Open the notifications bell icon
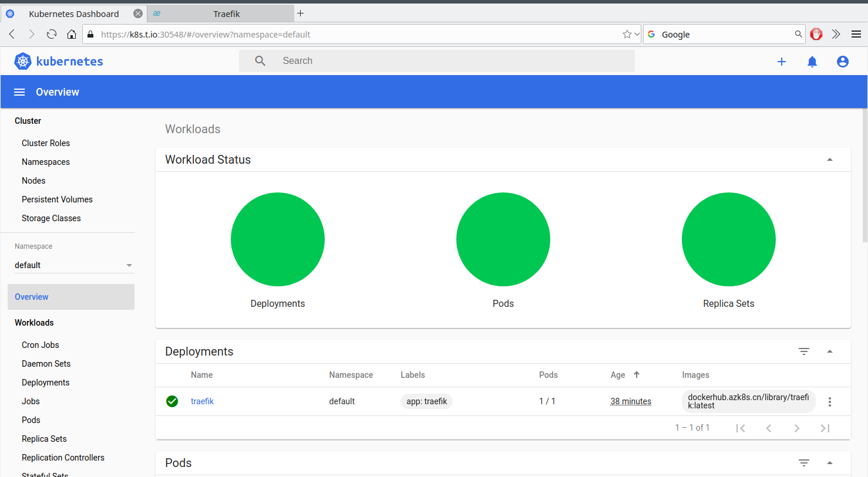This screenshot has width=868, height=477. click(x=812, y=62)
